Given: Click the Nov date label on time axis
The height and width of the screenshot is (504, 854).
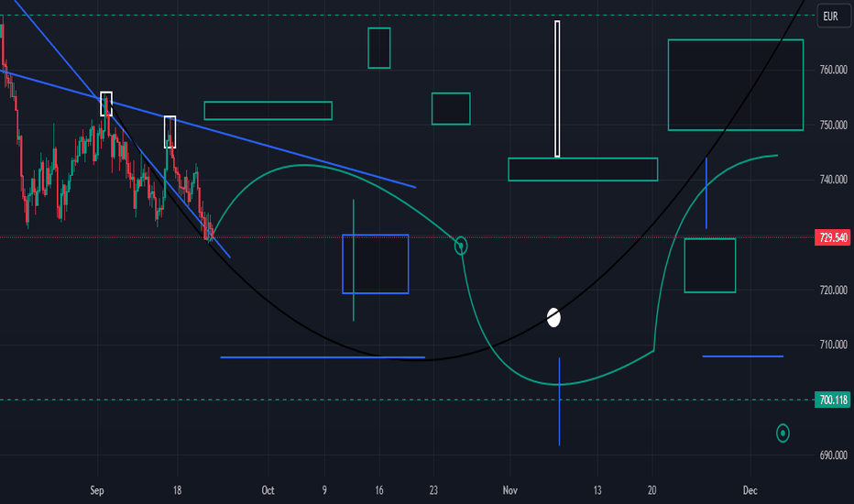Looking at the screenshot, I should click(509, 490).
